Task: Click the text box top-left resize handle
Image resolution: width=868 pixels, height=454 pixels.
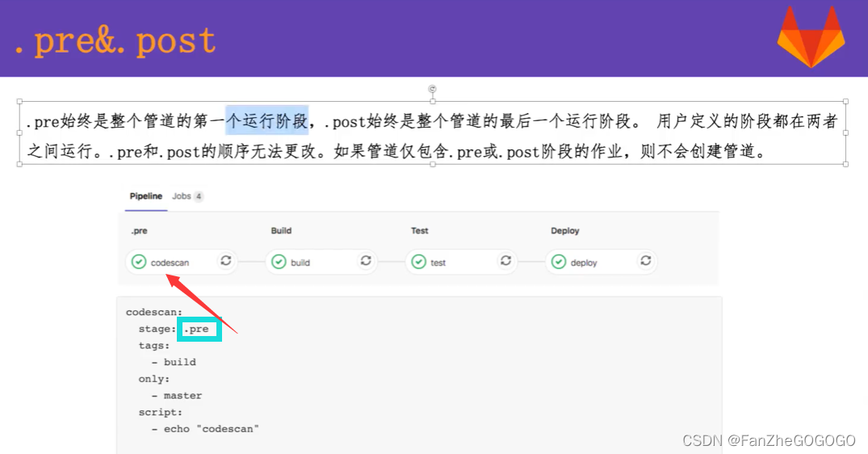Action: point(20,102)
